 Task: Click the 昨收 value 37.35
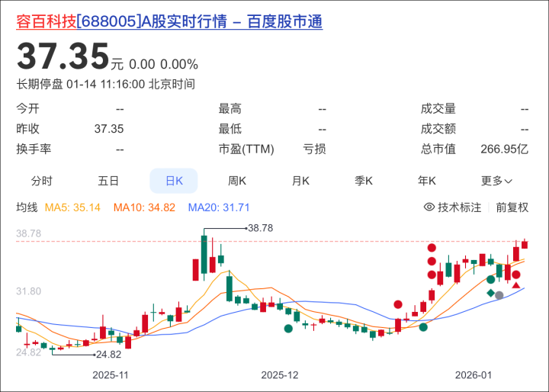(109, 129)
